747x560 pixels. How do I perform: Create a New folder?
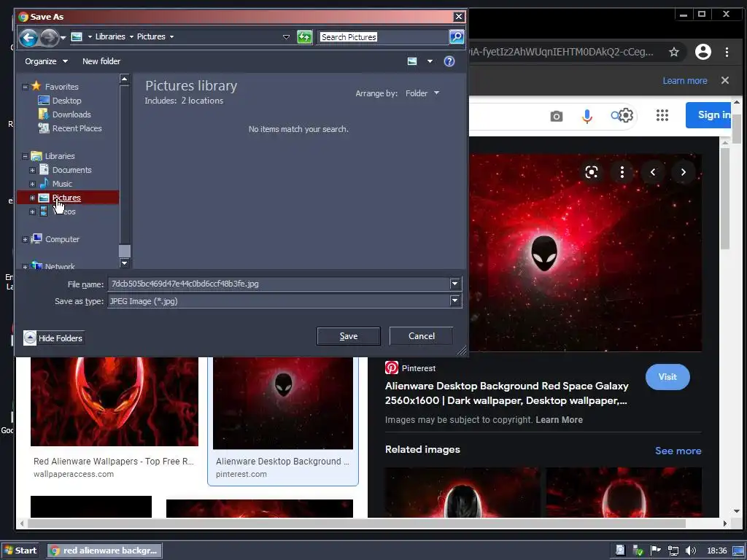point(101,61)
